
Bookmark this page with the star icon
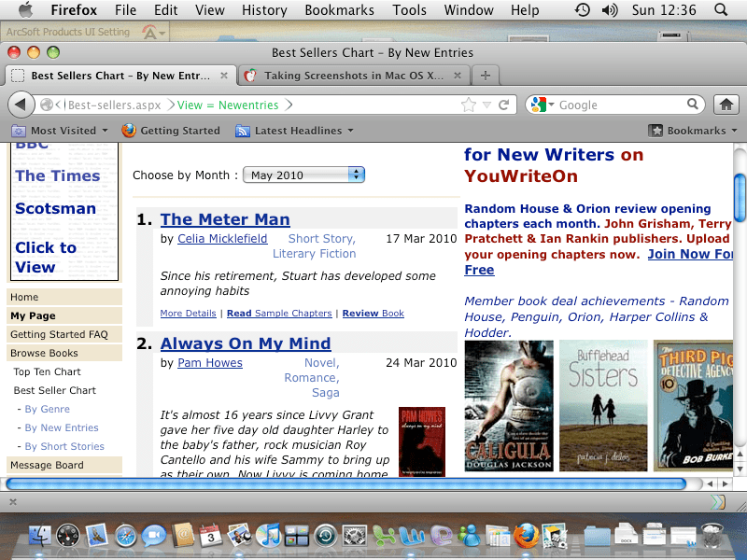click(x=469, y=105)
